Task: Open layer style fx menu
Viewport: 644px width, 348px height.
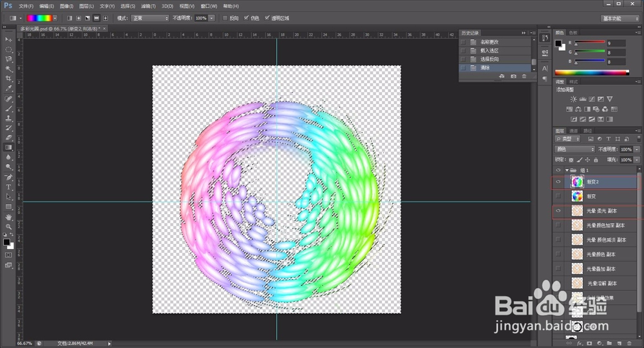Action: [579, 343]
